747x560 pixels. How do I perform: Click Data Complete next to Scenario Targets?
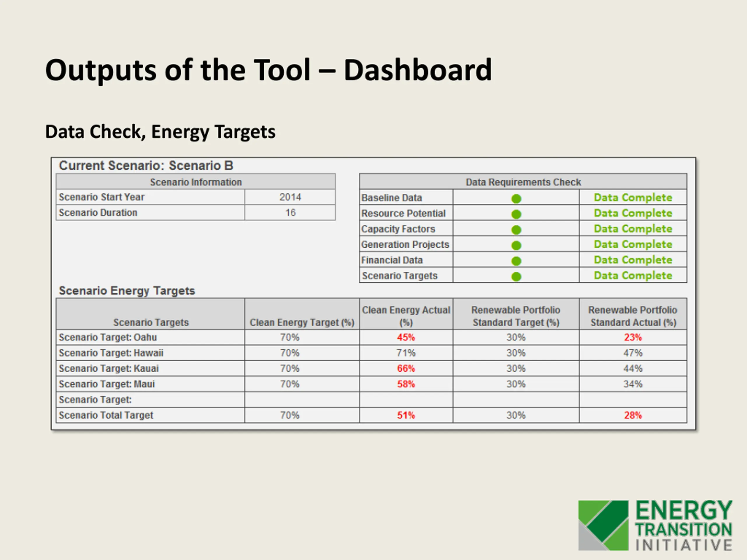tap(633, 275)
